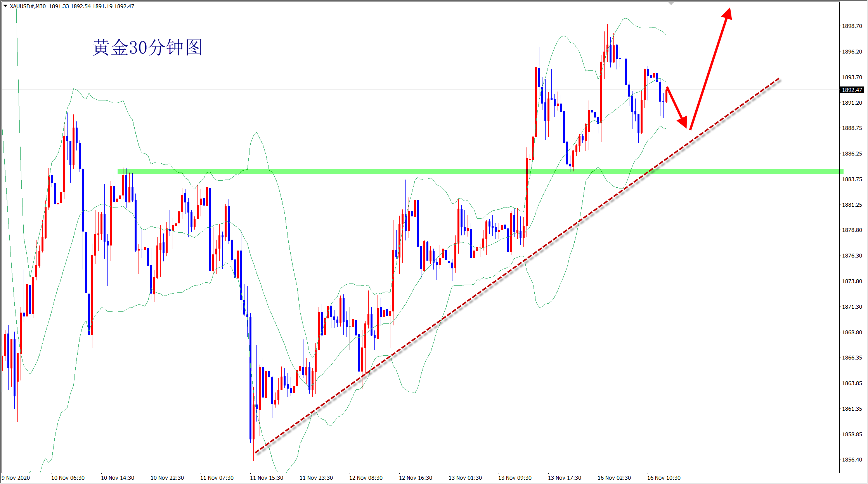Click the 1883.75 price axis label

[852, 179]
